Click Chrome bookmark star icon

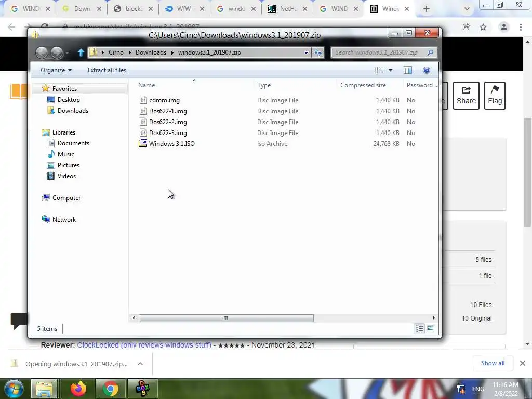coord(483,27)
